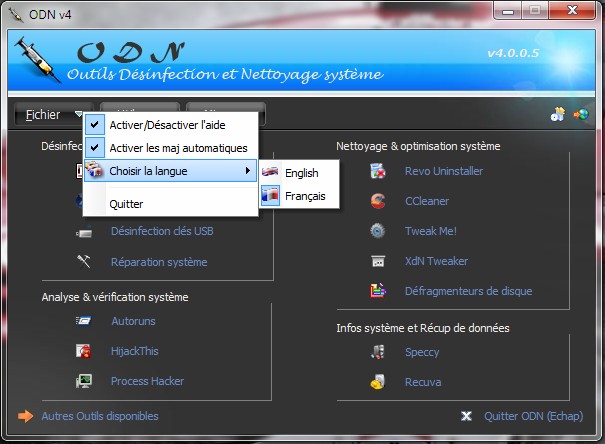Open XdN Tweaker link
605x444 pixels.
(436, 261)
